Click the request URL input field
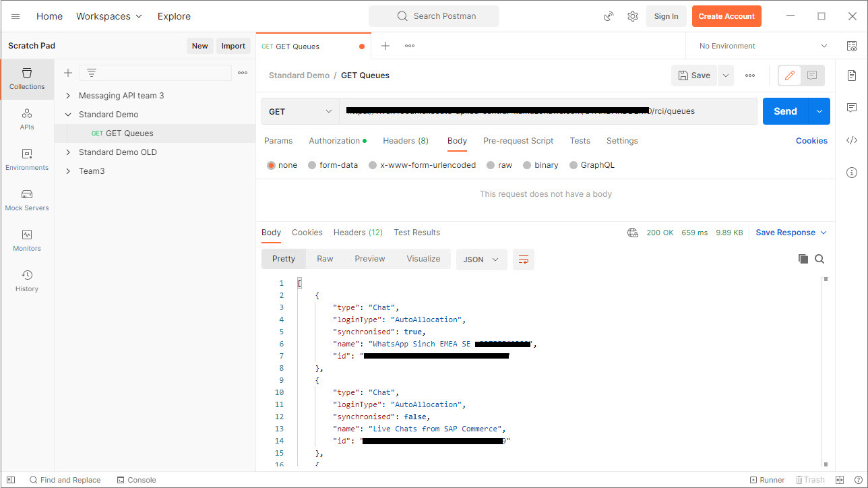 (x=549, y=111)
